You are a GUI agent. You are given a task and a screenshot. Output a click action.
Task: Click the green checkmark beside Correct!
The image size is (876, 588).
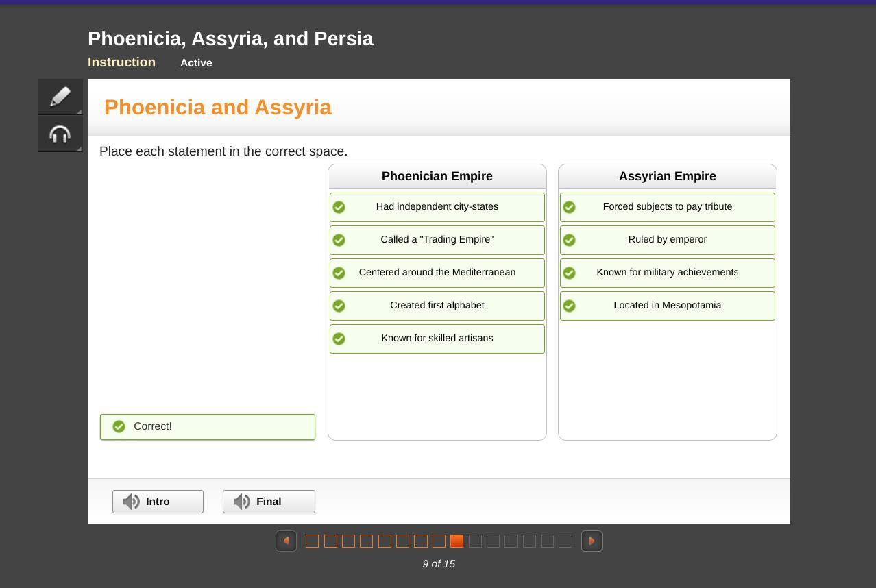click(119, 426)
